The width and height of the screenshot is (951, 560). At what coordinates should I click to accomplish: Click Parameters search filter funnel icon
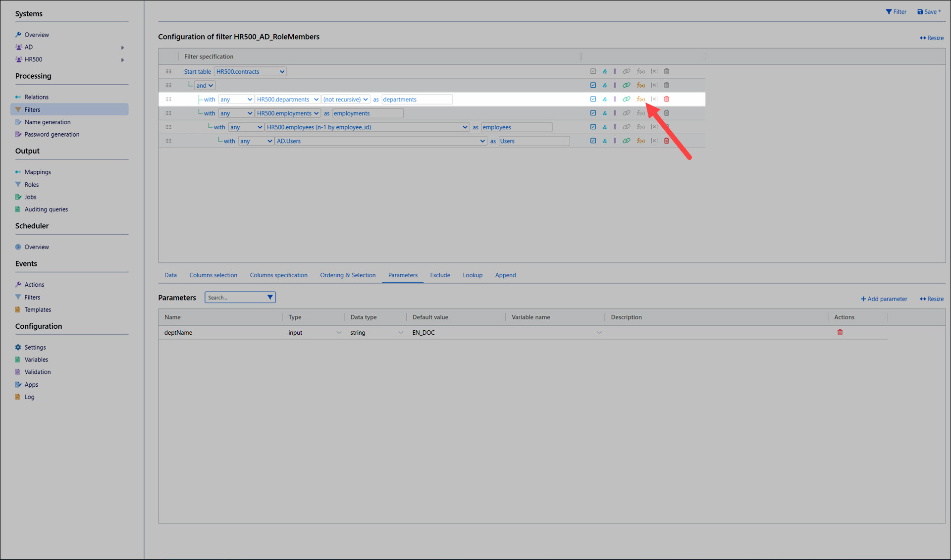[x=270, y=298]
